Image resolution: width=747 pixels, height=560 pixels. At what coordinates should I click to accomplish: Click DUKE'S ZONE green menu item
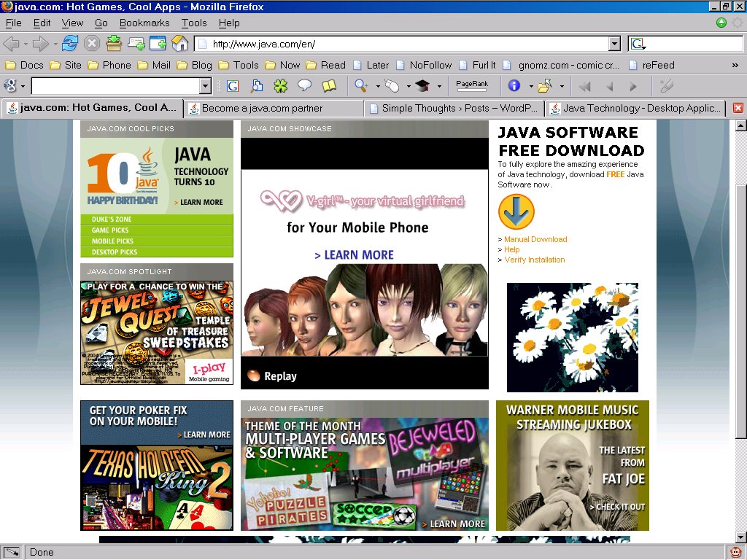157,219
